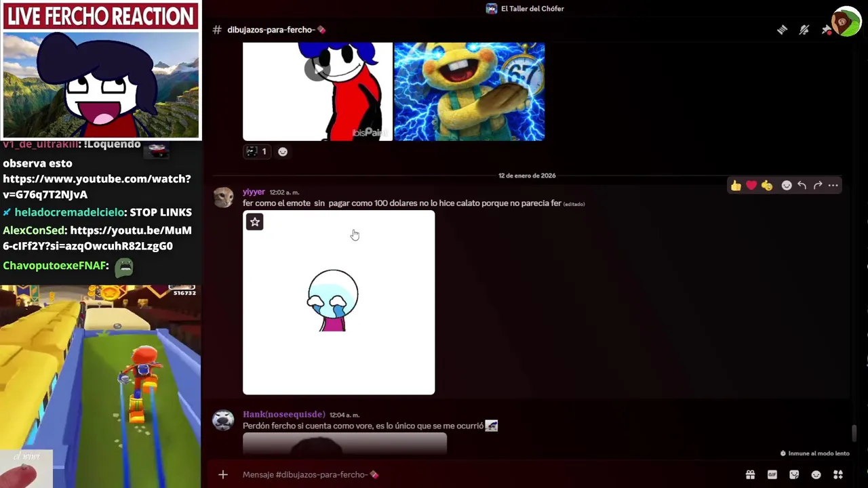Add reaction with smiley beside the reaction count

pyautogui.click(x=283, y=152)
